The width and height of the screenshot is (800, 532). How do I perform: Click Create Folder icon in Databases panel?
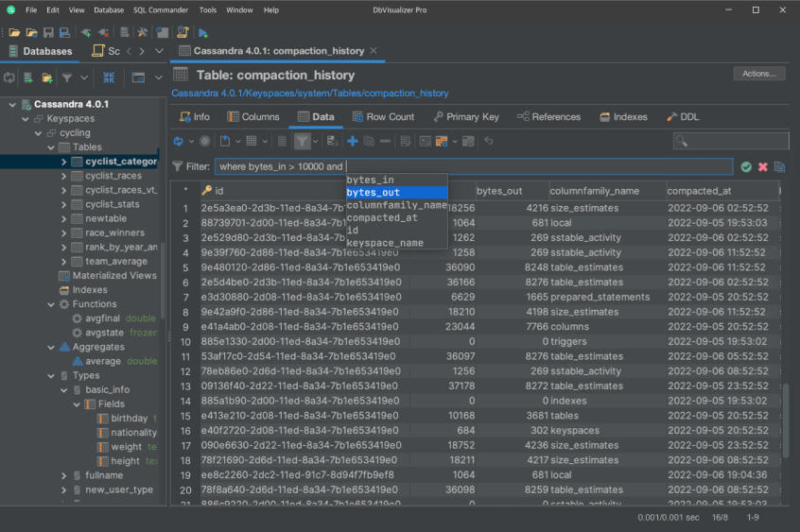(47, 77)
